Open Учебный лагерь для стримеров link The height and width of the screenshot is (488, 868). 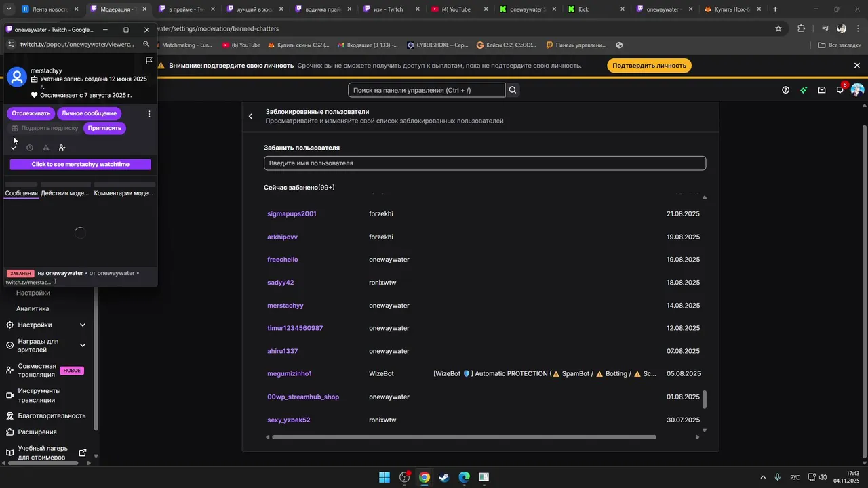pos(46,453)
